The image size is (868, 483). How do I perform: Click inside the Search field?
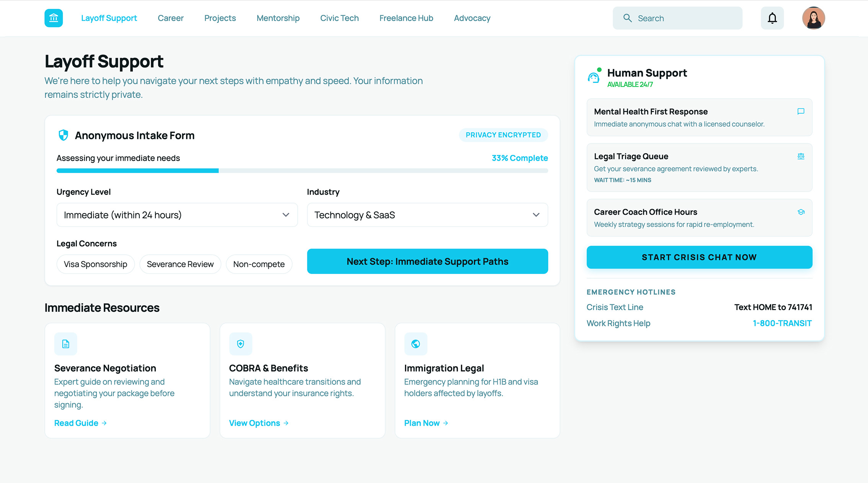click(x=677, y=18)
